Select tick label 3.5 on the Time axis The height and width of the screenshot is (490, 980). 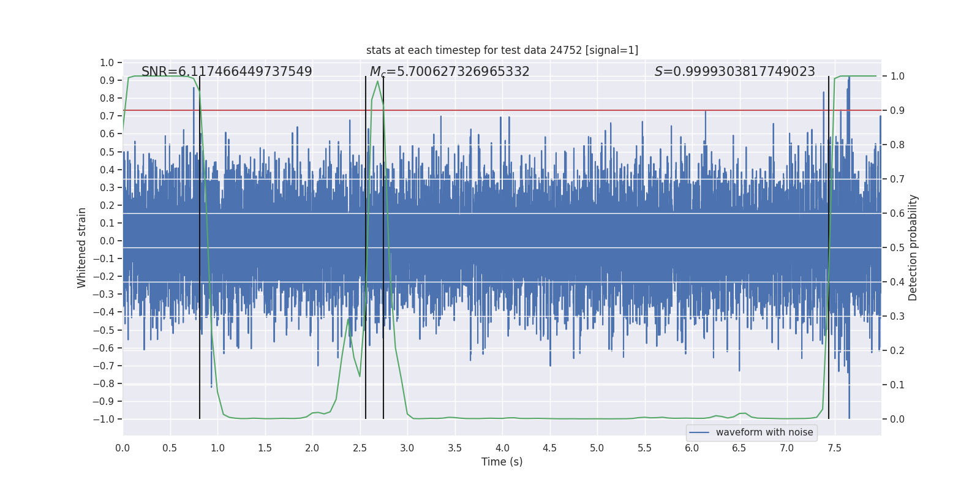[454, 448]
